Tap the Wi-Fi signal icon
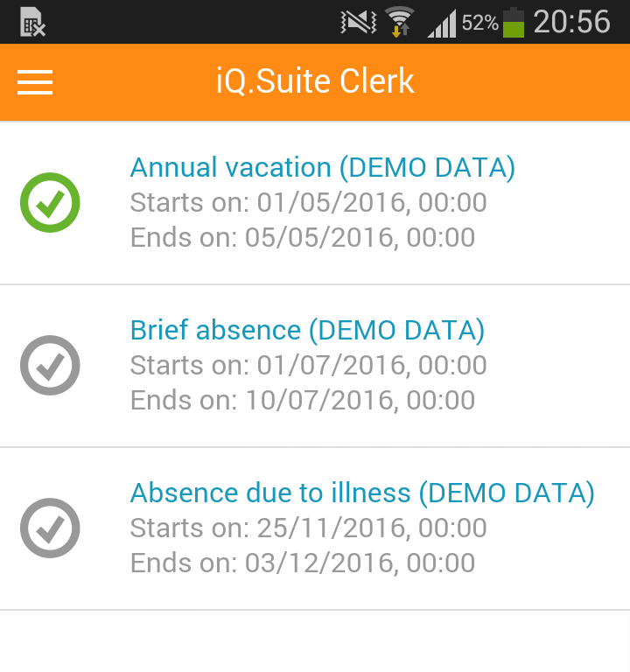The width and height of the screenshot is (630, 672). click(x=400, y=22)
